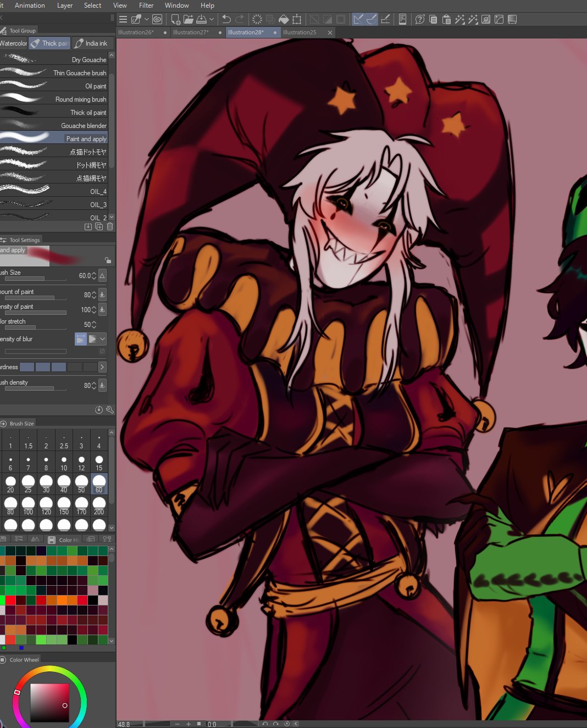
Task: Reset tool settings to initial icon
Action: (99, 410)
